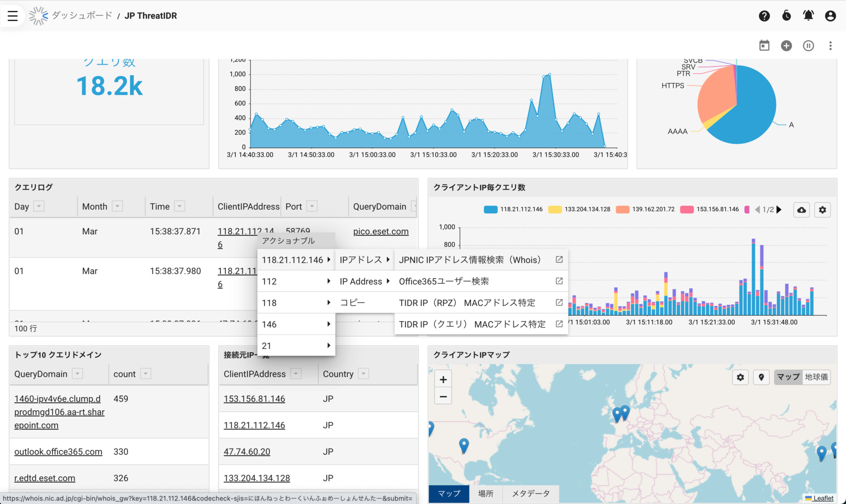The image size is (846, 504).
Task: Click the cloud download icon in クライアントIP毎クエリ数
Action: point(801,209)
